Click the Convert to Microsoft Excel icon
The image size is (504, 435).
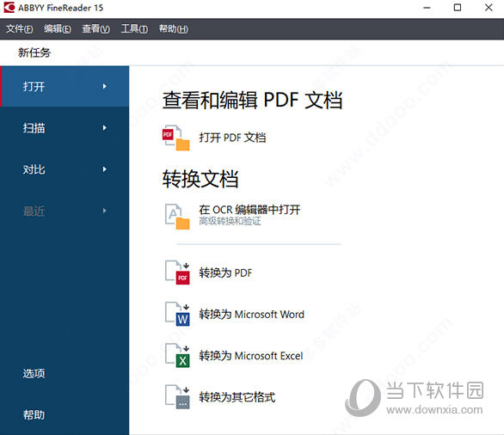click(x=177, y=355)
